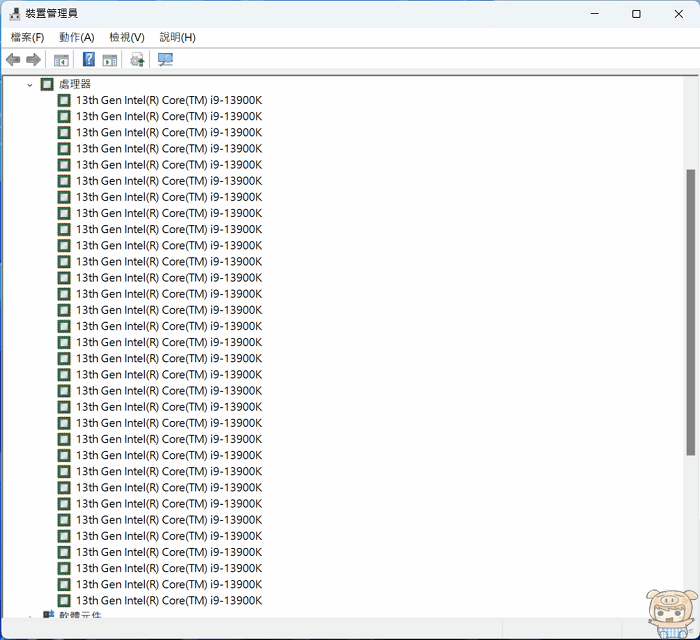Image resolution: width=700 pixels, height=640 pixels.
Task: Maximize the 裝置管理員 window
Action: tap(636, 14)
